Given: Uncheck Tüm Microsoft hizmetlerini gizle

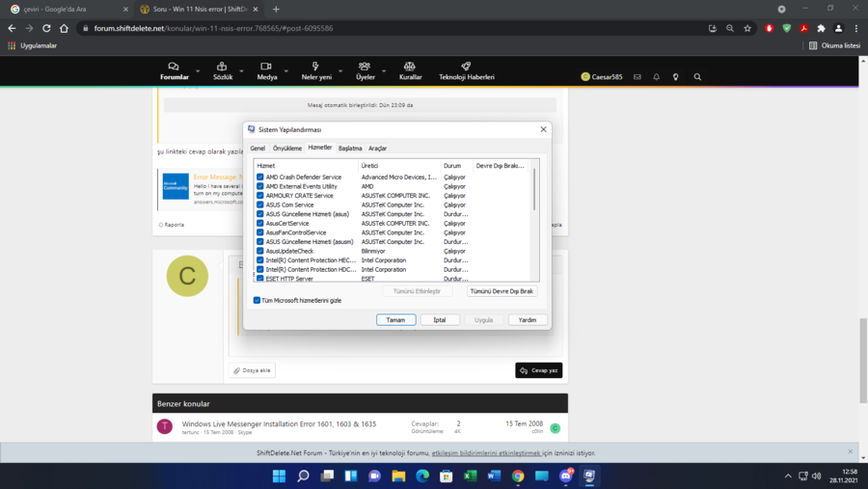Looking at the screenshot, I should (x=257, y=300).
